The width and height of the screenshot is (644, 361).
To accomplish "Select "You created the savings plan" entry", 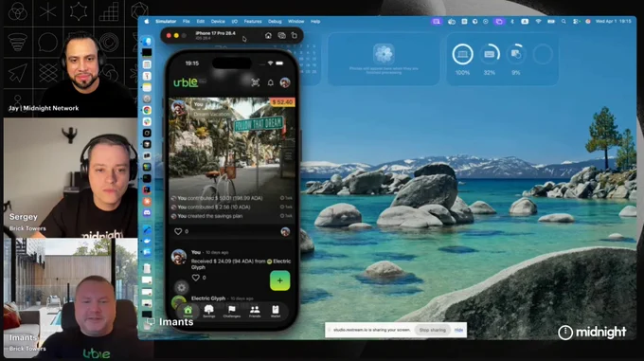I will pyautogui.click(x=232, y=216).
